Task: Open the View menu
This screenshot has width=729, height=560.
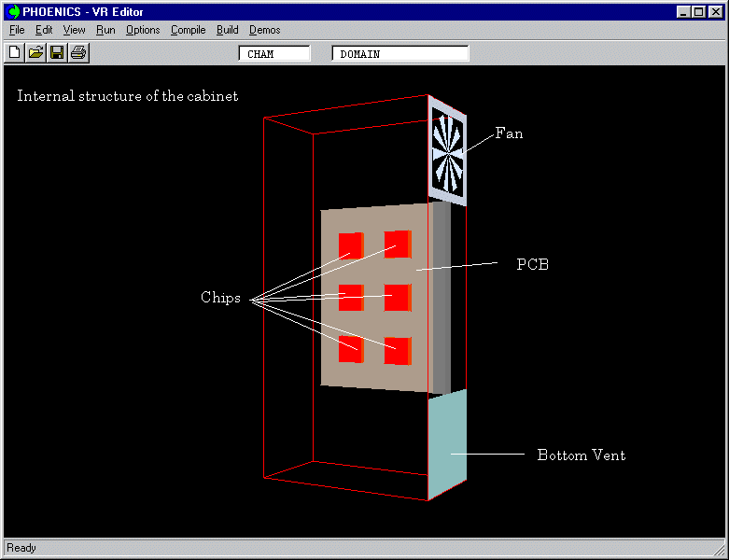Action: tap(74, 30)
